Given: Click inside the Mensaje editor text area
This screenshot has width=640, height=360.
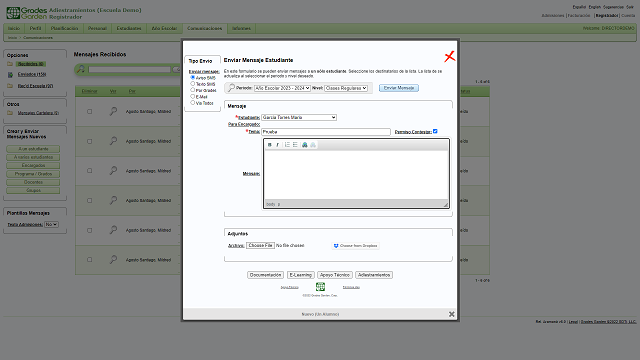Looking at the screenshot, I should coord(356,175).
